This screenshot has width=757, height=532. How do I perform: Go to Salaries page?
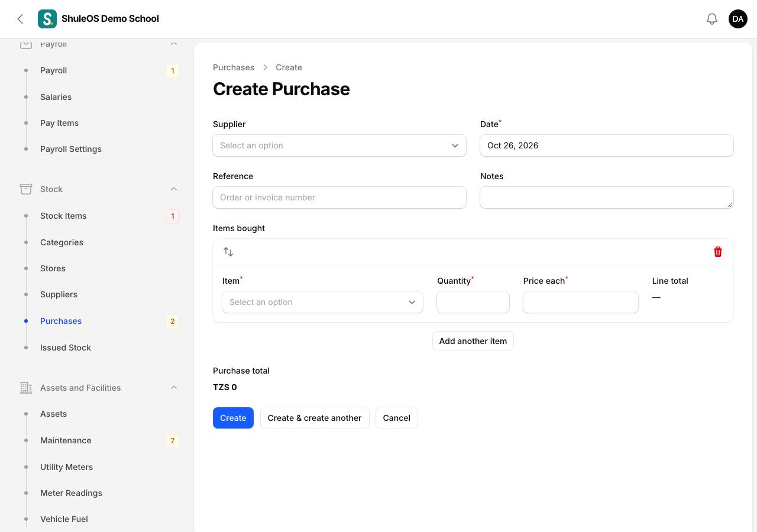point(56,97)
